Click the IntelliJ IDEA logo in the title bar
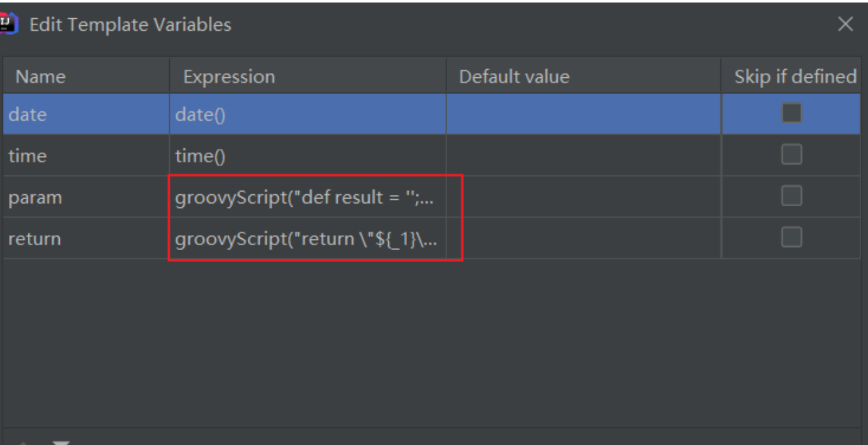This screenshot has width=868, height=445. (7, 25)
